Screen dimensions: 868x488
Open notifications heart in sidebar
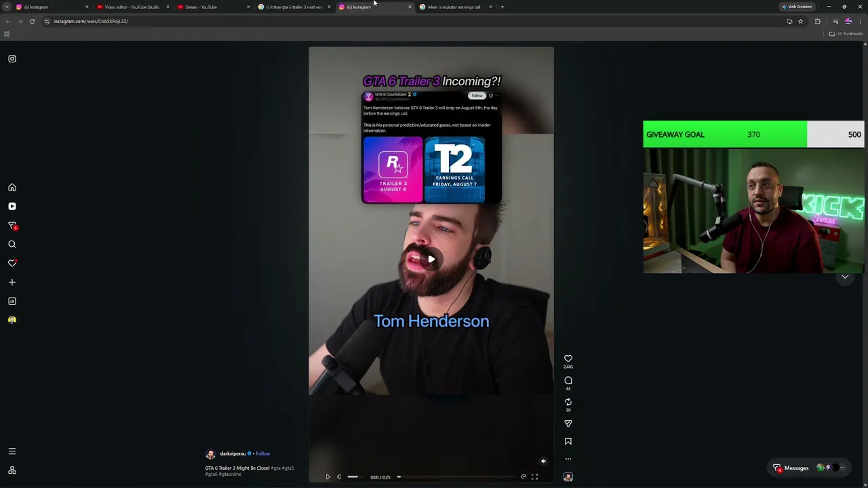click(12, 263)
